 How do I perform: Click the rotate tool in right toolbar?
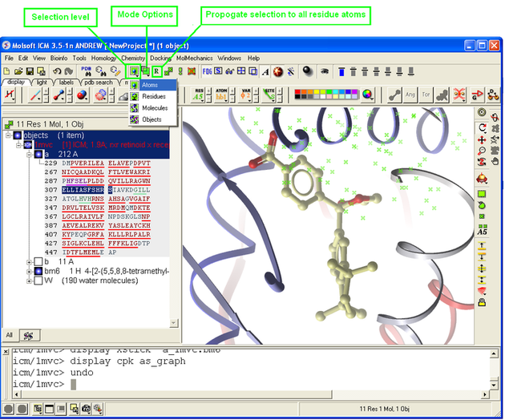coord(482,127)
